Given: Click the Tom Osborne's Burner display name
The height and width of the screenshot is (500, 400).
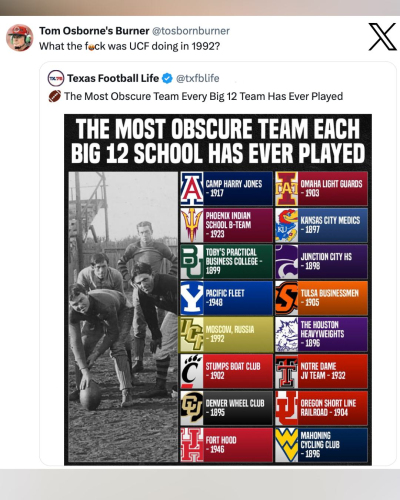Looking at the screenshot, I should click(94, 31).
